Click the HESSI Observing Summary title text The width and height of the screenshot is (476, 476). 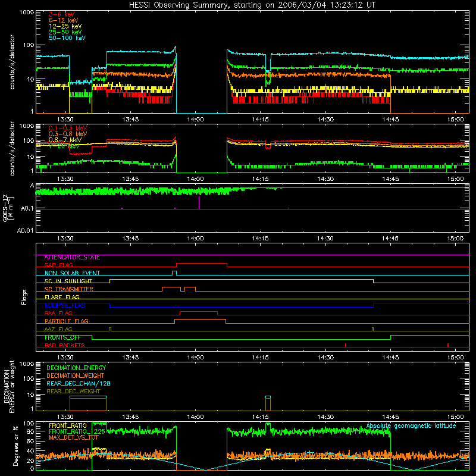252,5
